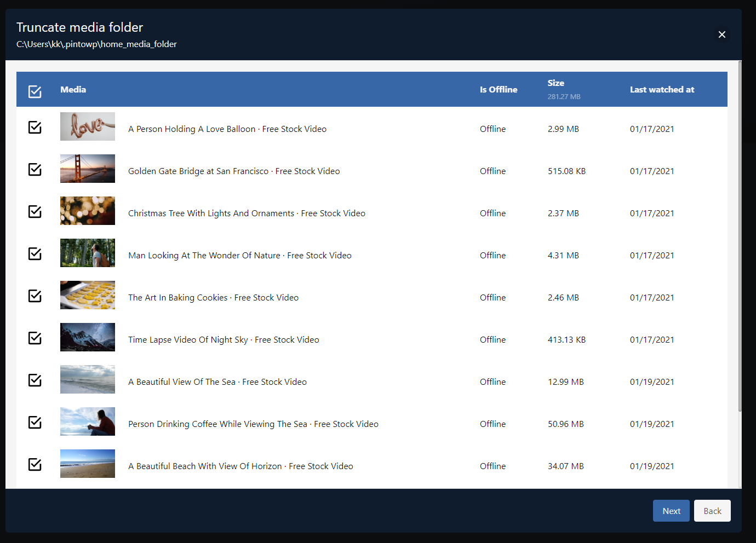Click the 2.37 MB size value
Image resolution: width=756 pixels, height=543 pixels.
click(563, 213)
